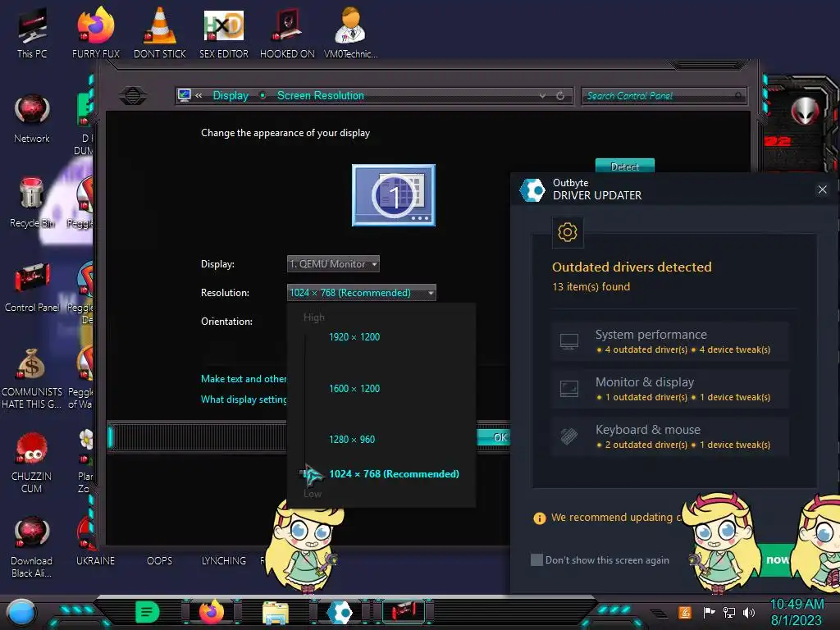
Task: Click in the Search Control Panel field
Action: pyautogui.click(x=664, y=96)
